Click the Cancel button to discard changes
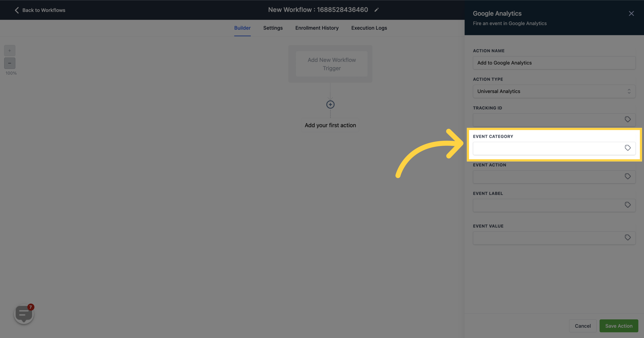Image resolution: width=644 pixels, height=338 pixels. (x=583, y=326)
